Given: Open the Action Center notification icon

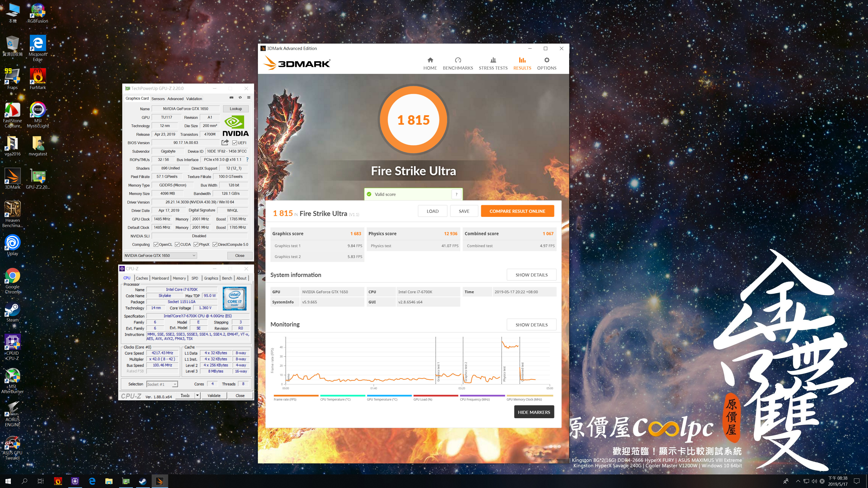Looking at the screenshot, I should coord(856,481).
